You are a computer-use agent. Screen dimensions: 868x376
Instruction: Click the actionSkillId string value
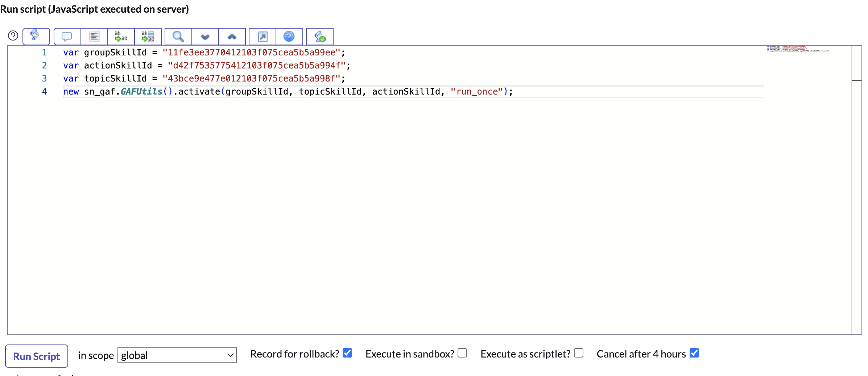(x=257, y=66)
